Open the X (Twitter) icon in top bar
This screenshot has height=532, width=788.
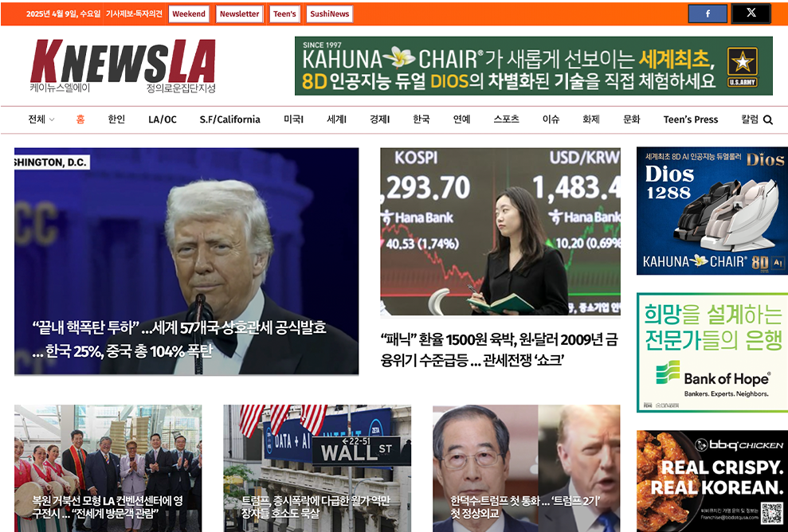752,13
